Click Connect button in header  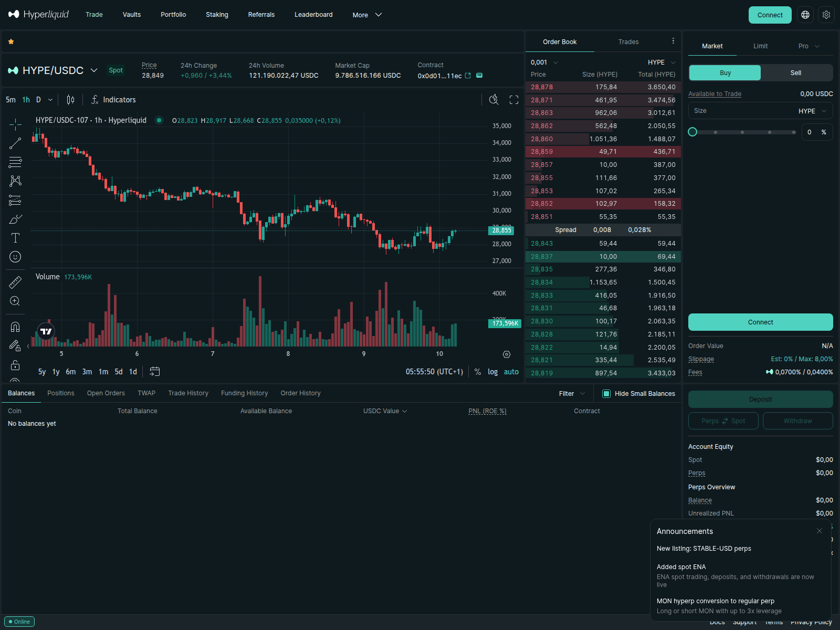coord(770,15)
